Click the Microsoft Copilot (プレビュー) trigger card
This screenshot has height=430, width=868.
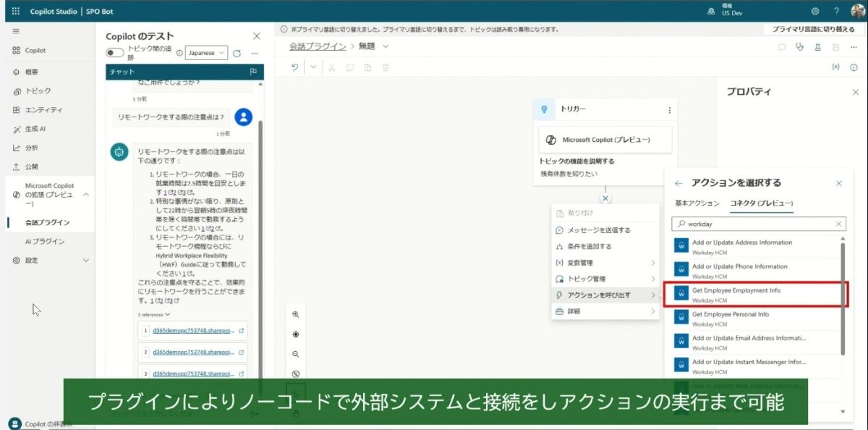click(605, 140)
